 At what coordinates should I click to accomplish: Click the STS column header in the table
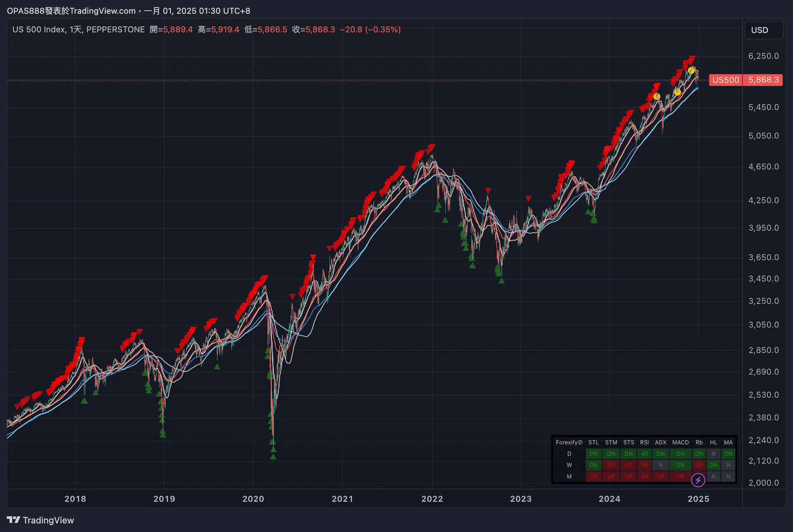629,442
